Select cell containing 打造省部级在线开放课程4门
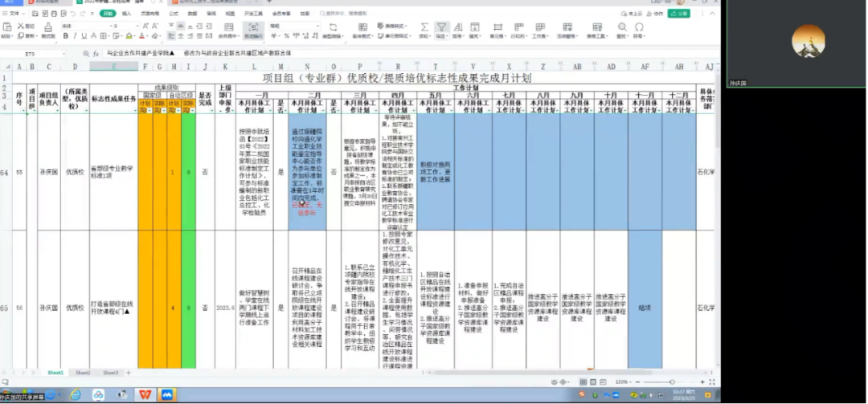The image size is (868, 404). (113, 307)
